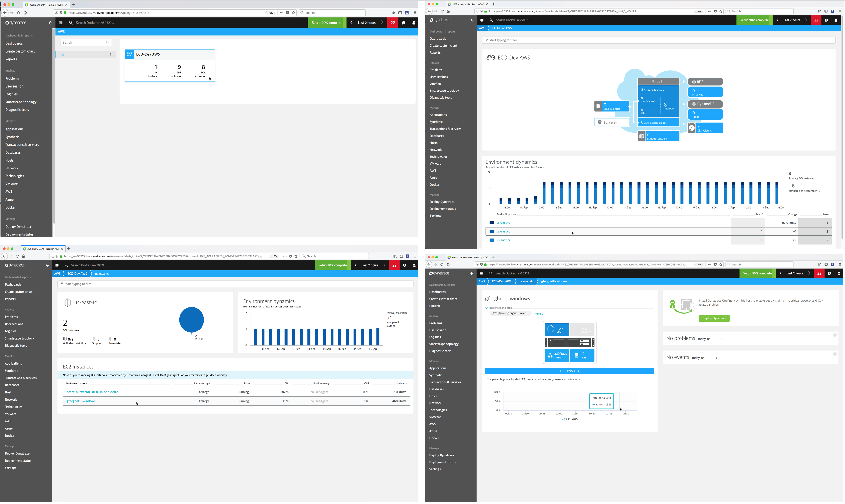Open Last 2 hours selector in AWS account window
The height and width of the screenshot is (504, 845).
[792, 20]
